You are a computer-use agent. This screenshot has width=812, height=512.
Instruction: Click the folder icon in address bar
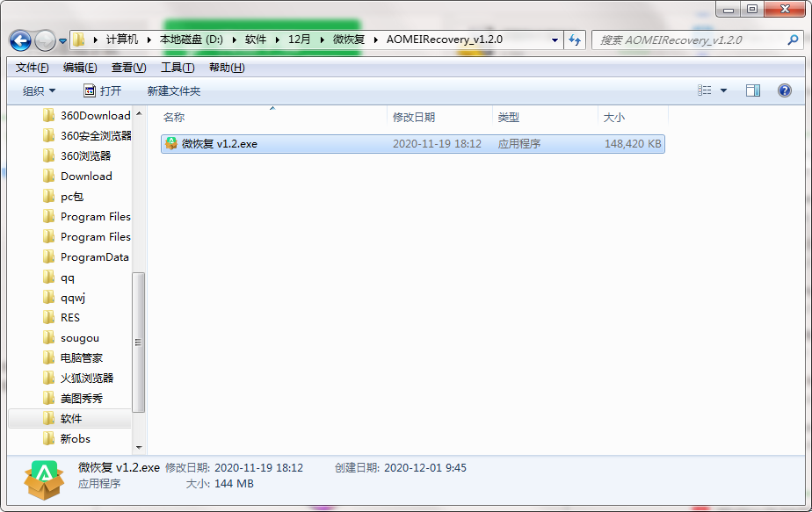pos(79,40)
